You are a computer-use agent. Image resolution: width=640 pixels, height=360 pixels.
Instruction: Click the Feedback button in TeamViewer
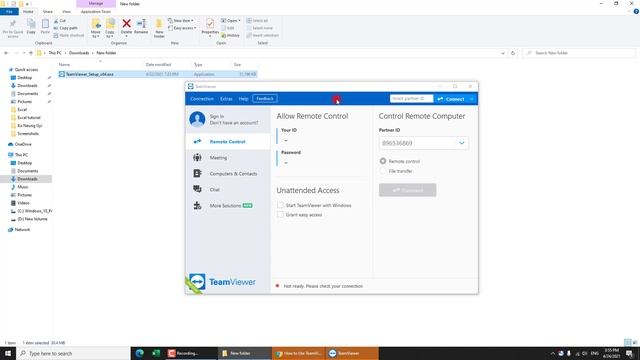[265, 99]
